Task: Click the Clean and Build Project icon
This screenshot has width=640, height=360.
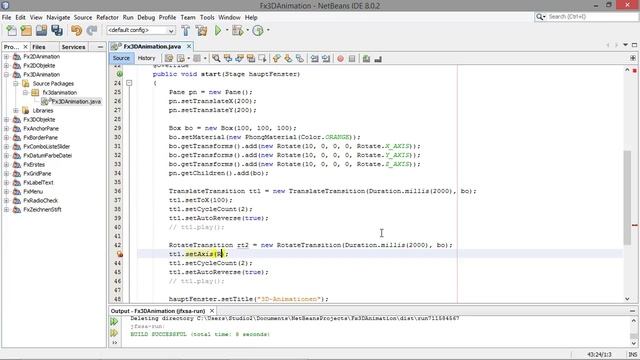Action: point(201,30)
